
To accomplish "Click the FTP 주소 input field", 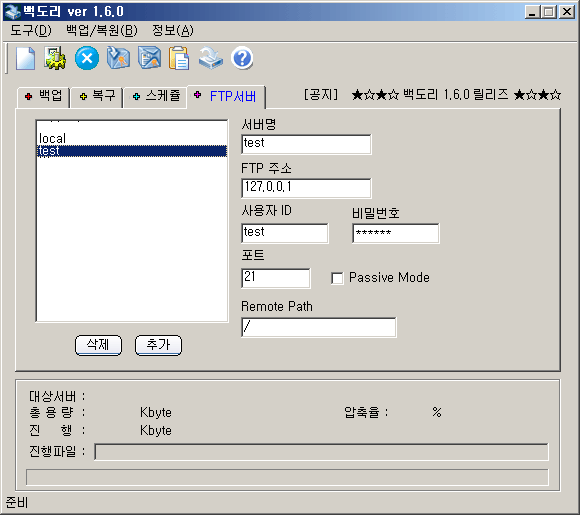I will pyautogui.click(x=306, y=188).
